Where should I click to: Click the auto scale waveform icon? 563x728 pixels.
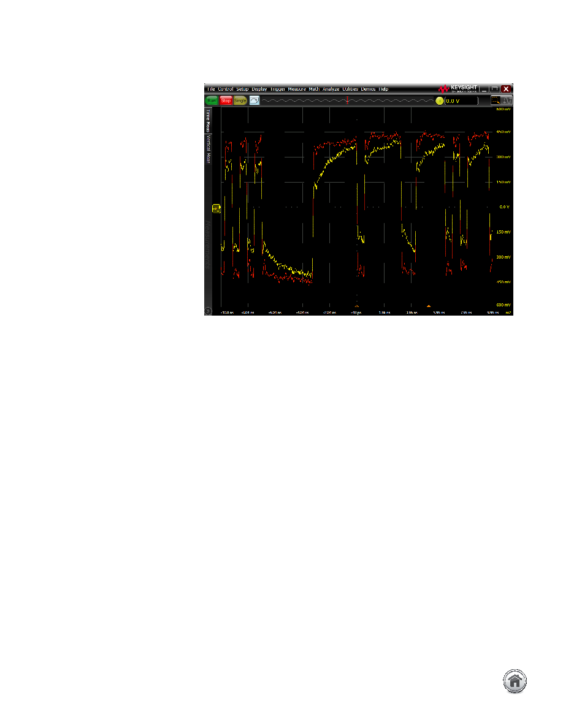(x=255, y=100)
